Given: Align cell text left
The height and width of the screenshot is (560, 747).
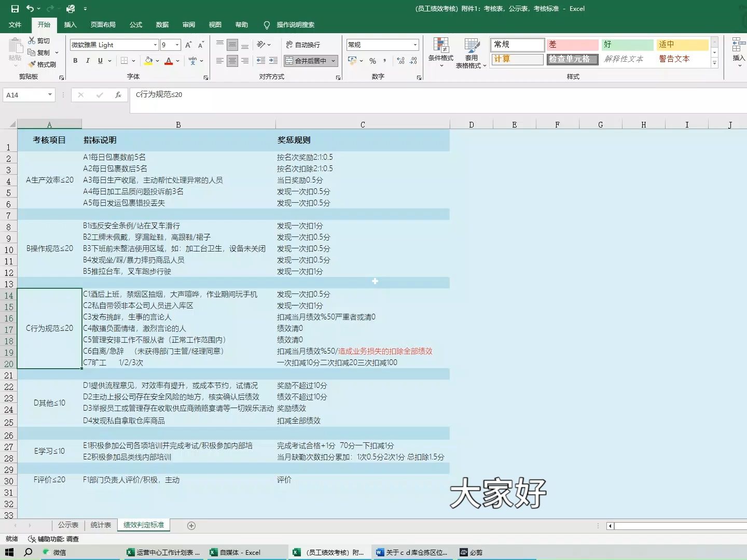Looking at the screenshot, I should point(220,61).
